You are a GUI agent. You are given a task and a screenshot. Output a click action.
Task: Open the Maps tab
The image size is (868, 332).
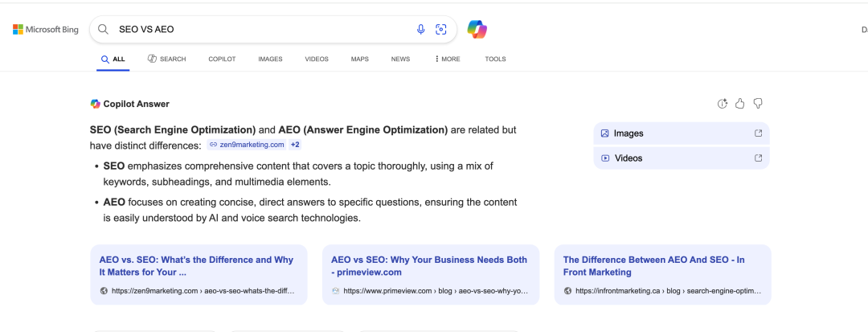(359, 59)
